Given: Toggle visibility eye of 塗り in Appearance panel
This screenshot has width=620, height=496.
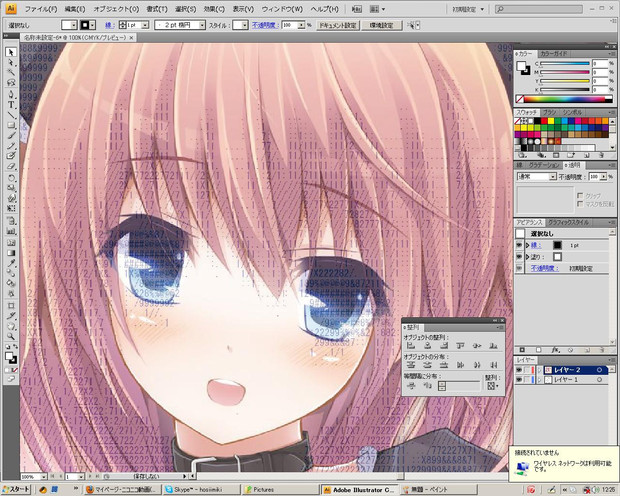Looking at the screenshot, I should pos(519,257).
